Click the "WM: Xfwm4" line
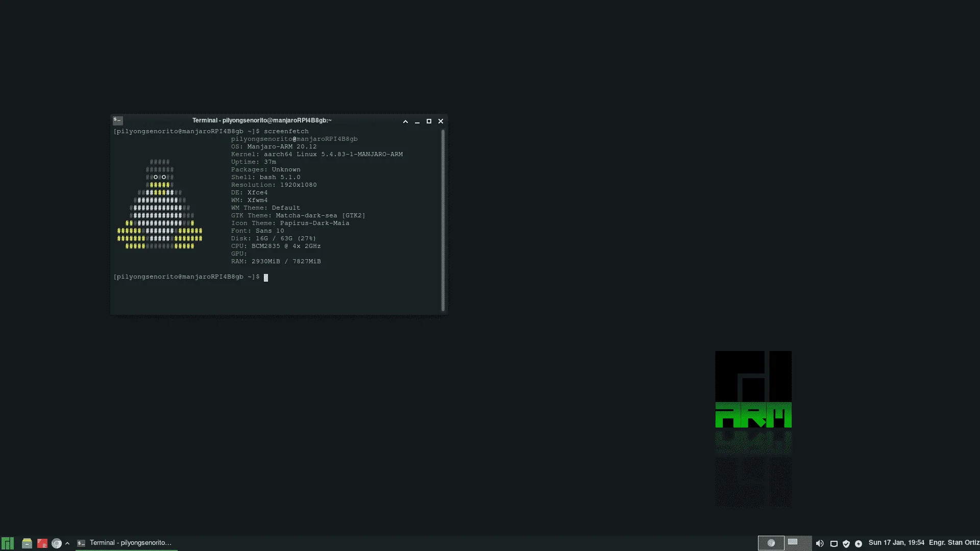The height and width of the screenshot is (551, 980). tap(249, 200)
